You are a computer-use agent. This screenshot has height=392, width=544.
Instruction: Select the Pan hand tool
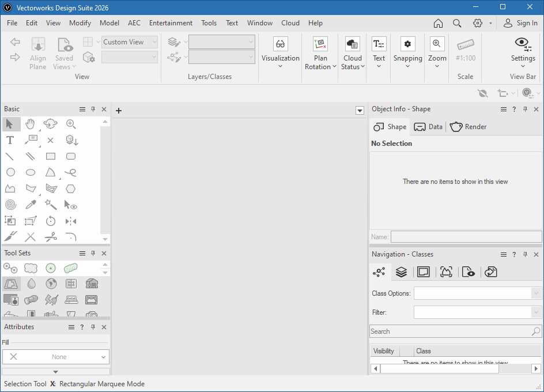(x=31, y=124)
